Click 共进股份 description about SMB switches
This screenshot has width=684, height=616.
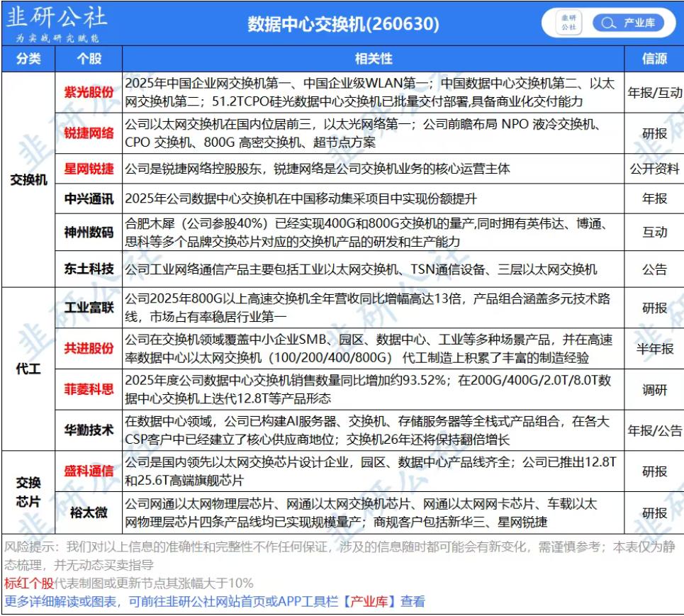pyautogui.click(x=369, y=348)
